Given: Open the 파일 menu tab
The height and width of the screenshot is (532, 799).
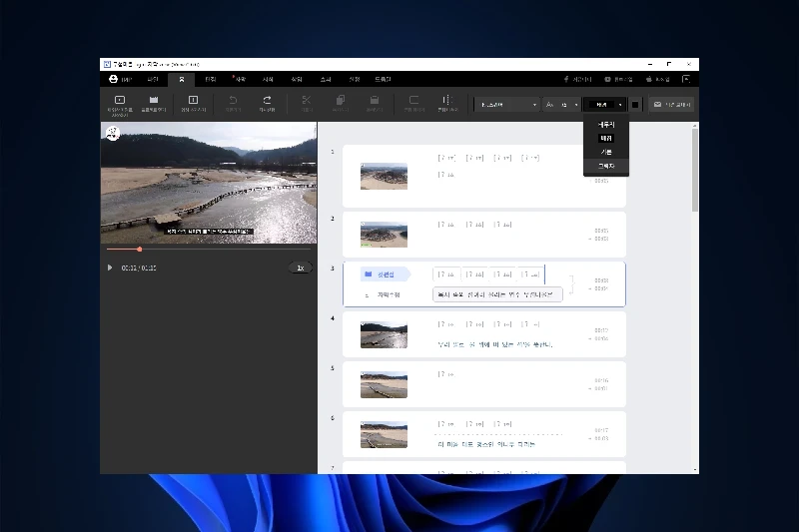Looking at the screenshot, I should point(153,78).
